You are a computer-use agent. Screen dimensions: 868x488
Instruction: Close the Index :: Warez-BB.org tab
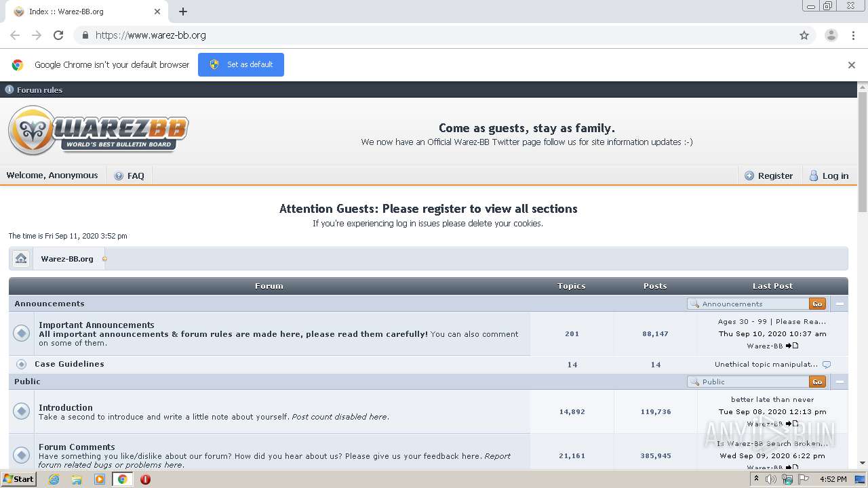click(x=157, y=12)
